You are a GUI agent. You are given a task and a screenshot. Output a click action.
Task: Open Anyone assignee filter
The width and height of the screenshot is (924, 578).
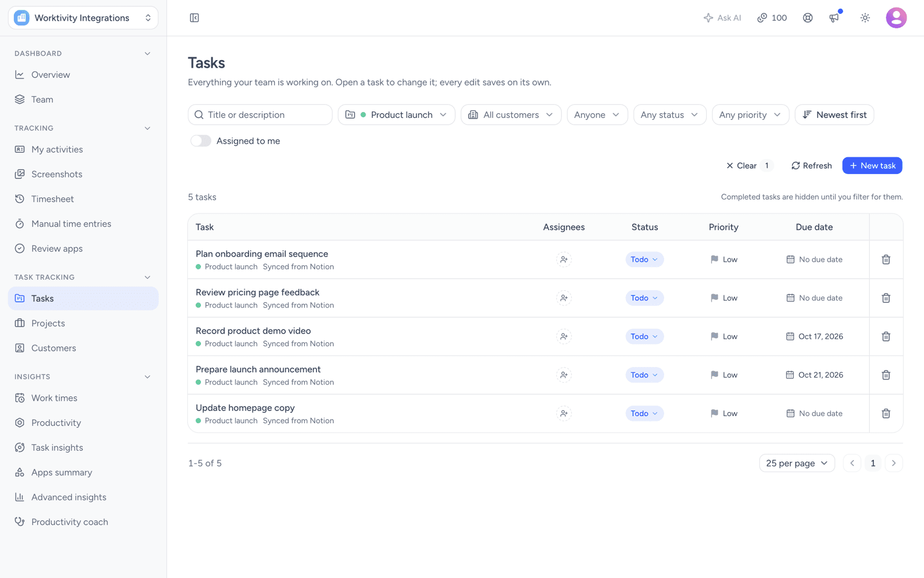pos(597,115)
